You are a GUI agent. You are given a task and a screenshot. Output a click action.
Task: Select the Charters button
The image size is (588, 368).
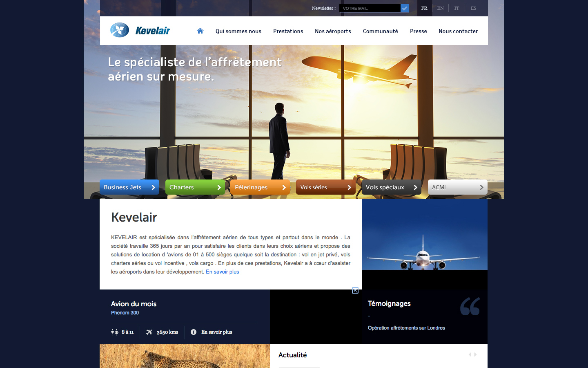pos(195,187)
